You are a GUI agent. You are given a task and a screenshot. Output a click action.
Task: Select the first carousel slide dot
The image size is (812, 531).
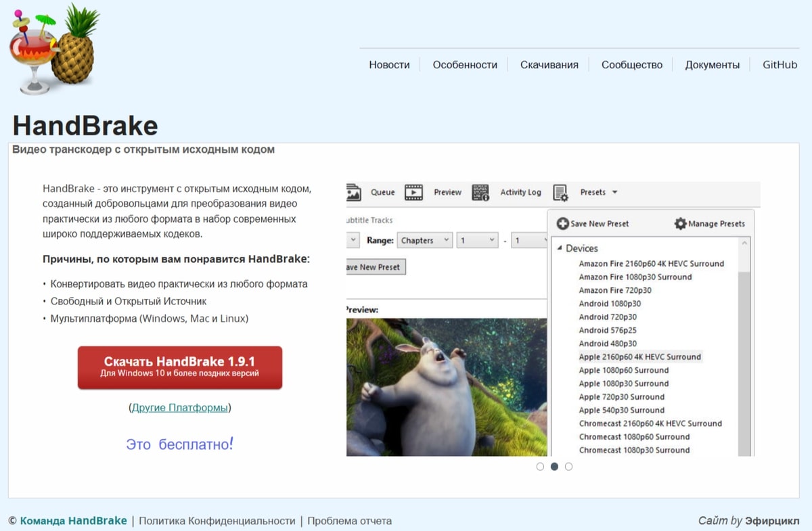click(540, 466)
